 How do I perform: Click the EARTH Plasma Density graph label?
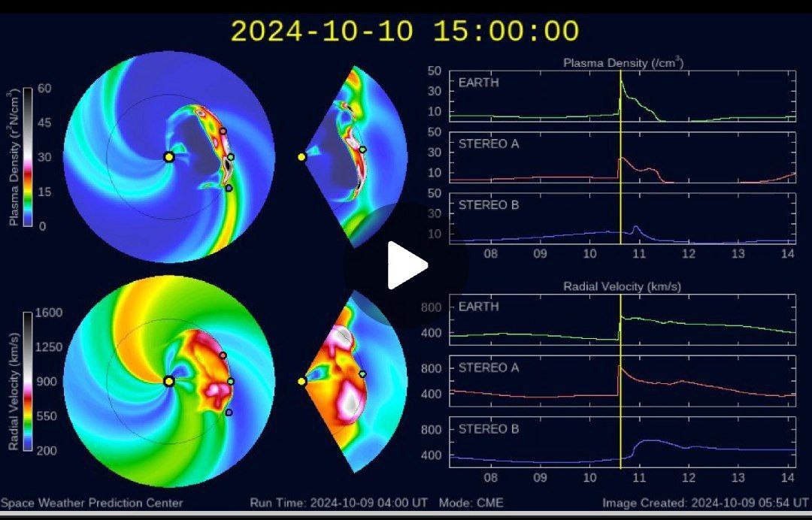pyautogui.click(x=478, y=83)
